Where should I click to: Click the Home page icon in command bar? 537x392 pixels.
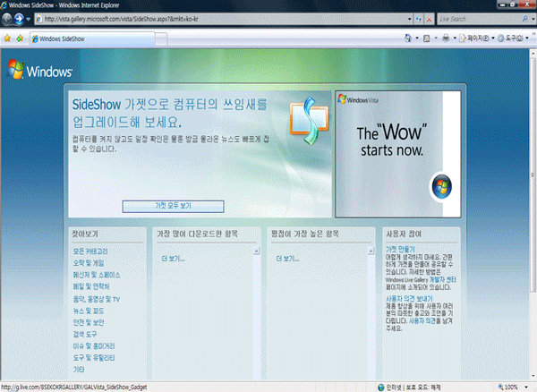click(x=408, y=38)
